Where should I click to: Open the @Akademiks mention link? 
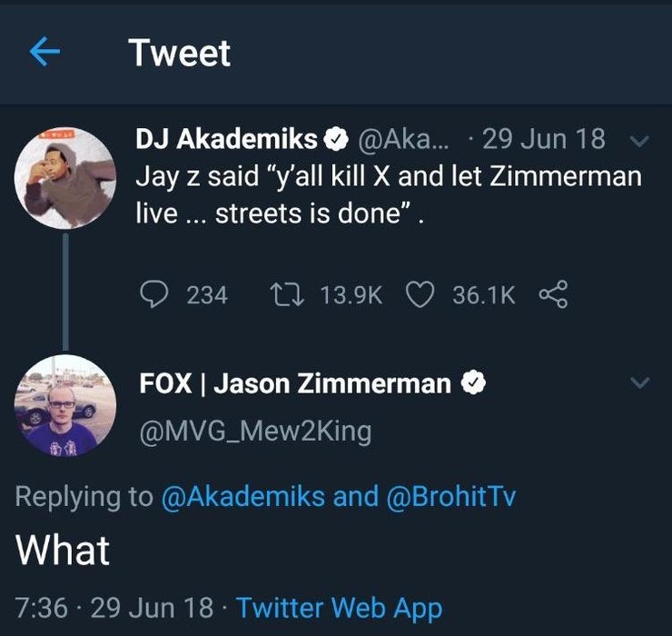(243, 496)
